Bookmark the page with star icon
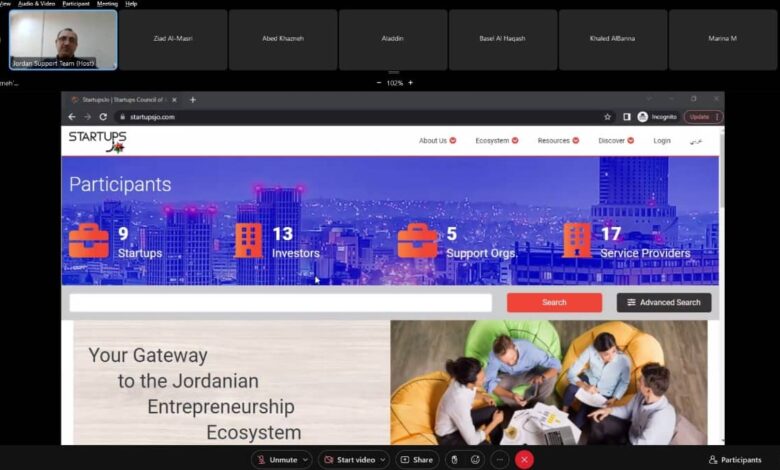This screenshot has width=780, height=470. click(x=607, y=117)
